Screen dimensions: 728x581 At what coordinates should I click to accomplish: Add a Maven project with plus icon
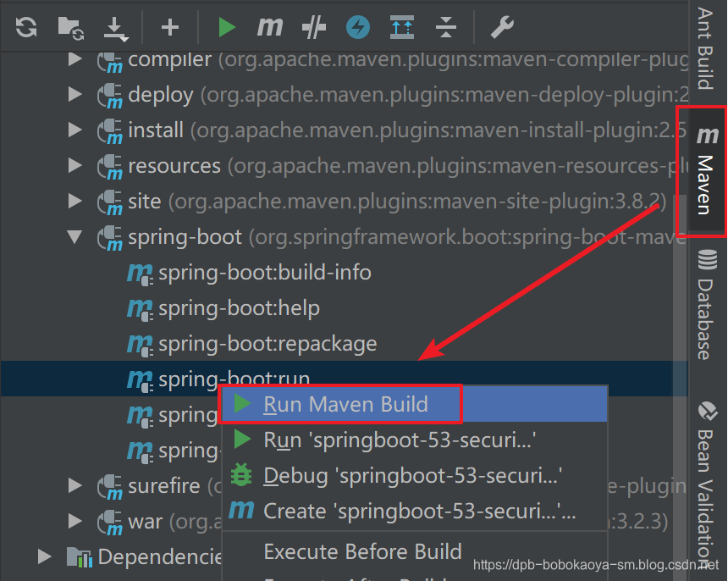point(170,27)
